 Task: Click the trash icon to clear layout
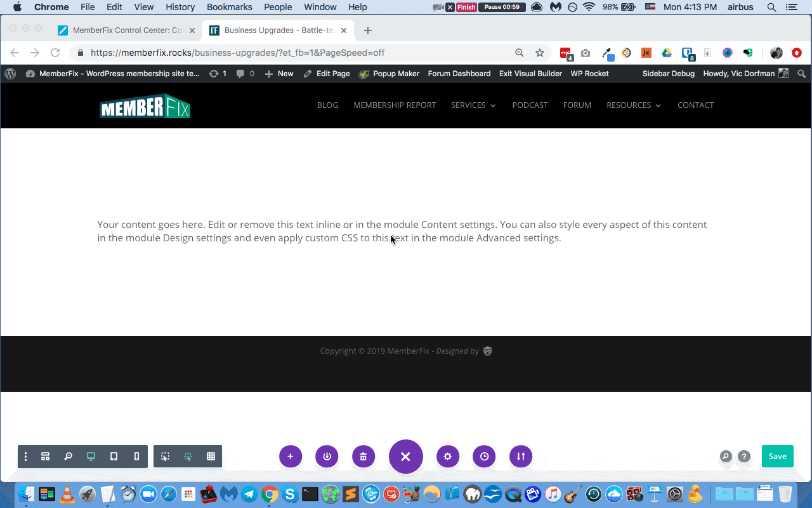(x=363, y=457)
